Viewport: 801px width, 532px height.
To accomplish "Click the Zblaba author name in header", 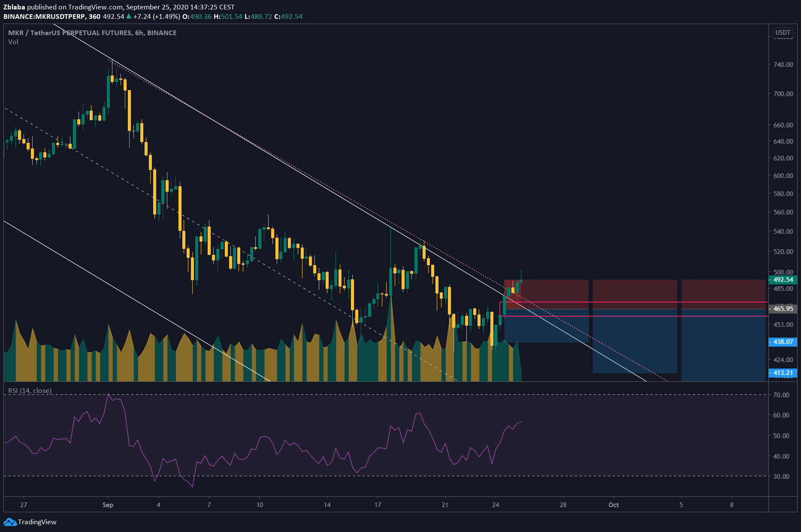I will [14, 7].
